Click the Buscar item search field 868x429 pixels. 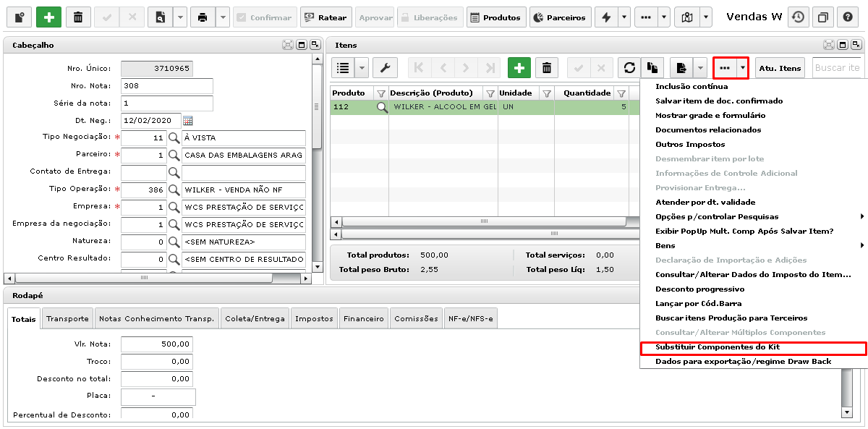(x=837, y=68)
